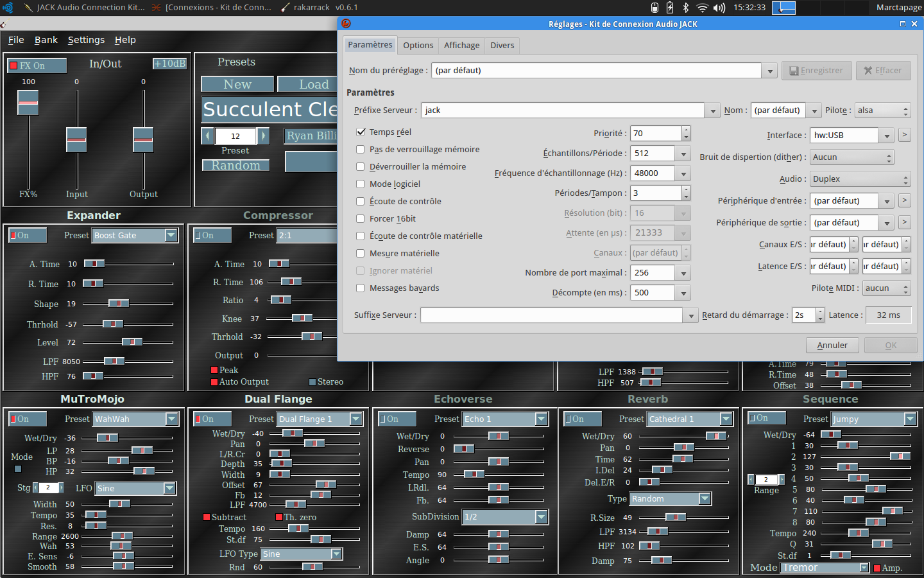This screenshot has height=578, width=924.
Task: Go to next preset with right arrow
Action: 263,136
